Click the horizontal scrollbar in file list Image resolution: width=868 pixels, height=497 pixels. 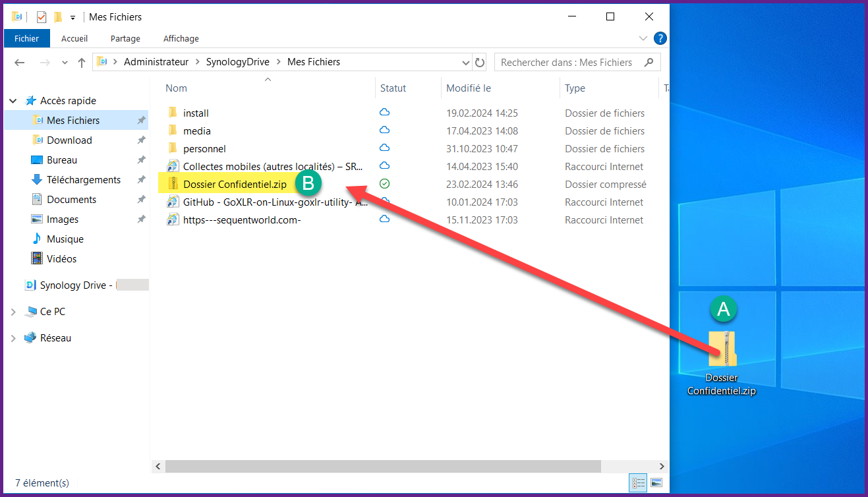coord(382,466)
